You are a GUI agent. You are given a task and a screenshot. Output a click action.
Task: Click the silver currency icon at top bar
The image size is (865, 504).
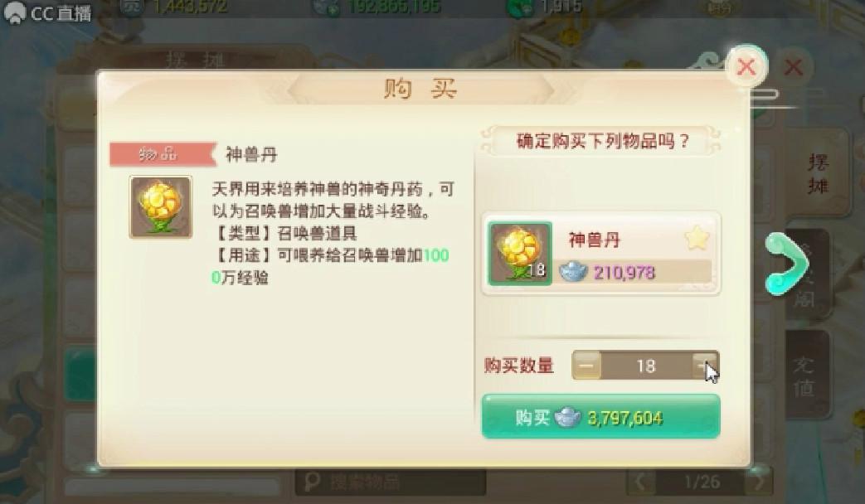(326, 7)
